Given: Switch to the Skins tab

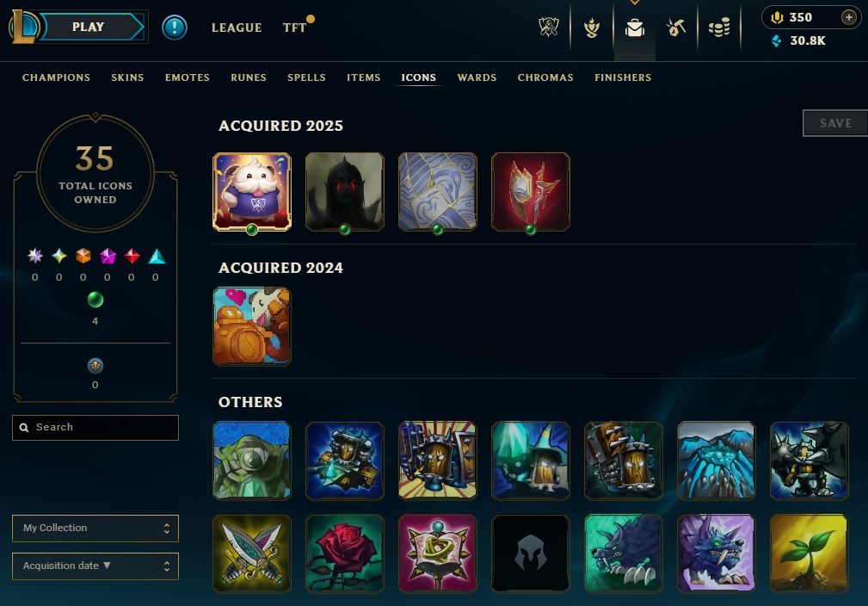Looking at the screenshot, I should tap(127, 77).
